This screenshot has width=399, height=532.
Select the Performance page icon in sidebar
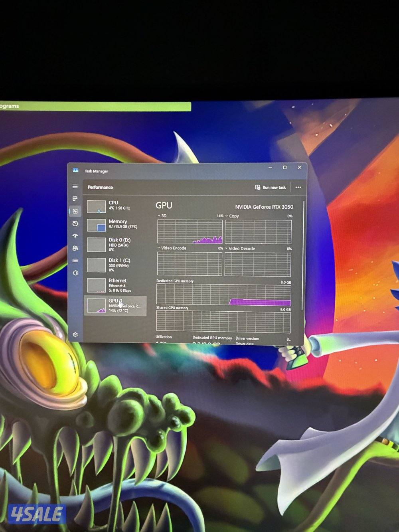[75, 211]
